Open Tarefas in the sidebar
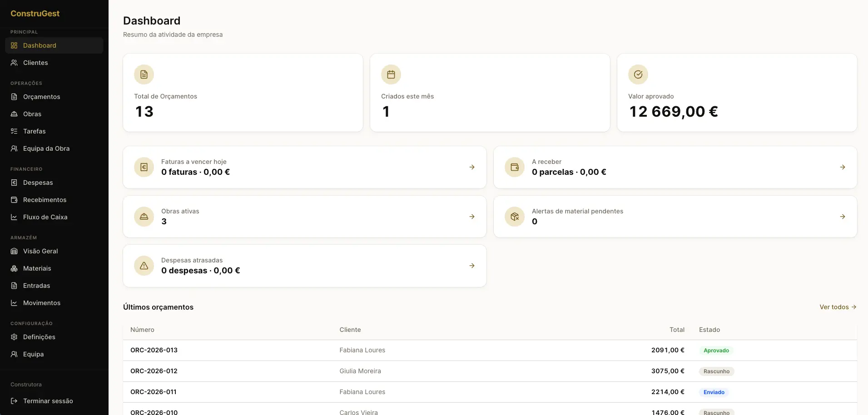The height and width of the screenshot is (415, 868). coord(54,131)
